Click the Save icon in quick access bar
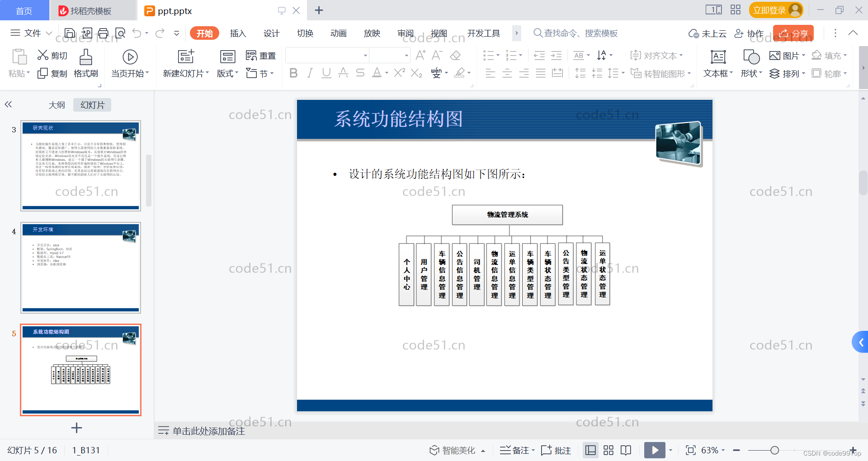 click(x=70, y=33)
